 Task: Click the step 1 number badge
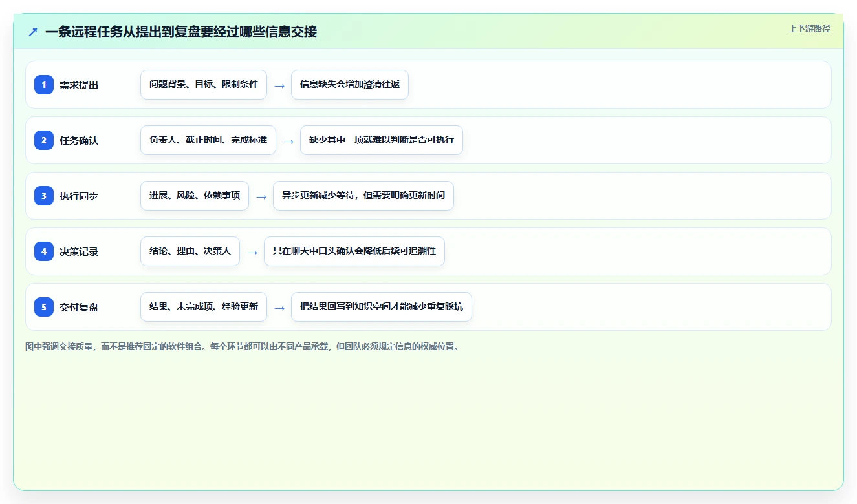pos(44,85)
